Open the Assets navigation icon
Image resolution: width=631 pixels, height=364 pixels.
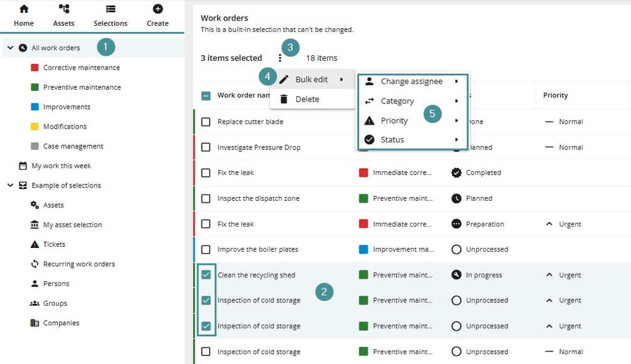coord(63,9)
